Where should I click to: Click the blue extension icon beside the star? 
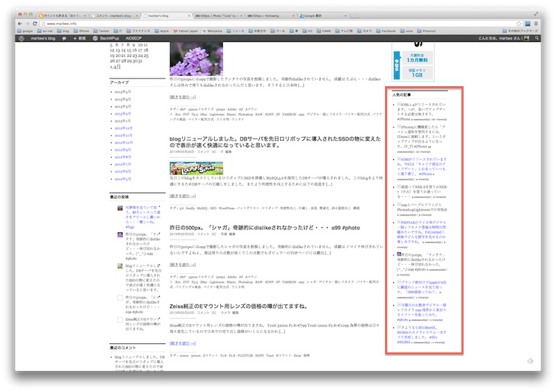(528, 24)
